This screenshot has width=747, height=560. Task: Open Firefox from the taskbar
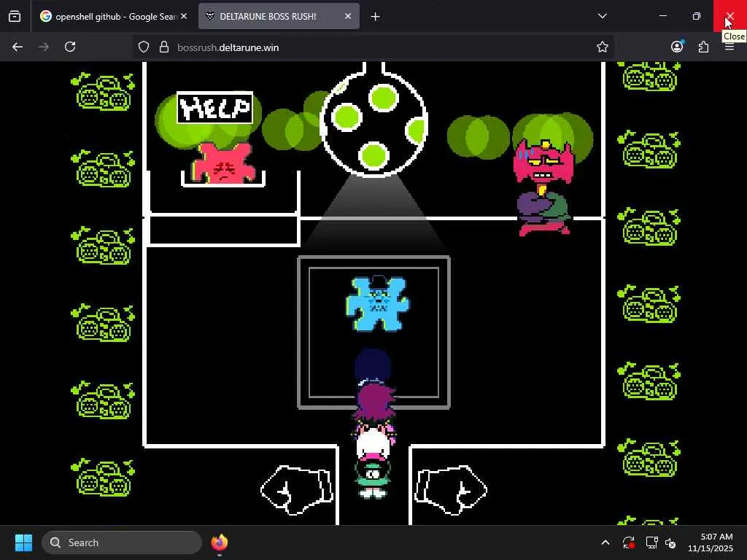click(x=219, y=542)
